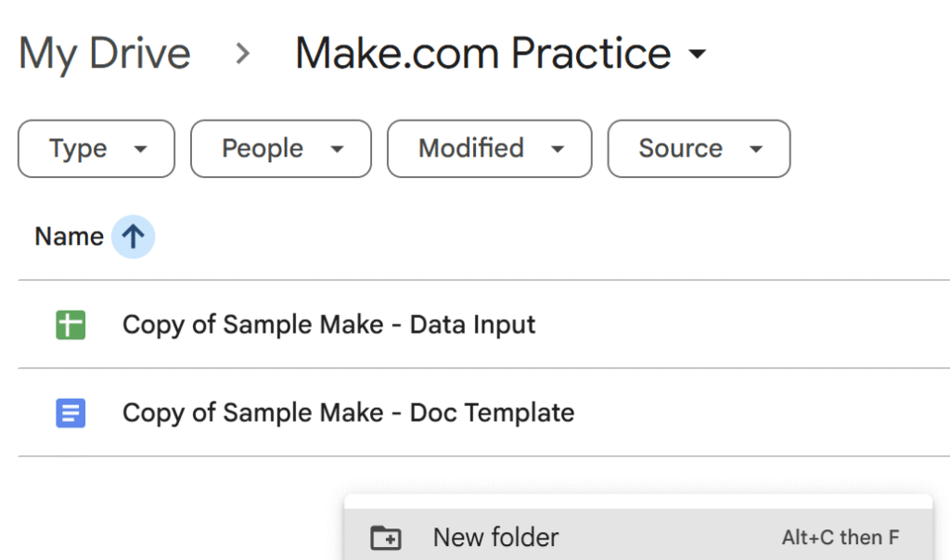Click the breadcrumb chevron after My Drive
The image size is (950, 560).
click(x=243, y=54)
